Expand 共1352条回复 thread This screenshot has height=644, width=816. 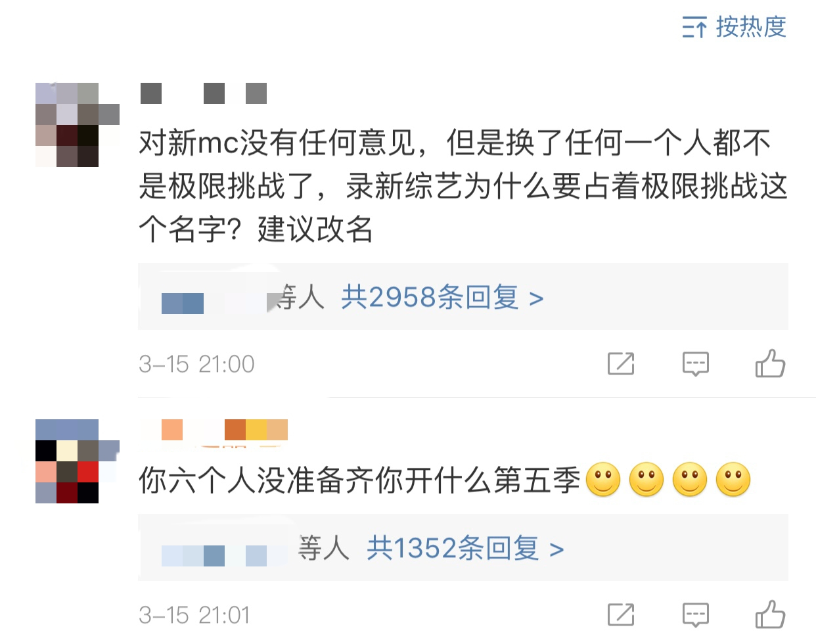click(465, 548)
